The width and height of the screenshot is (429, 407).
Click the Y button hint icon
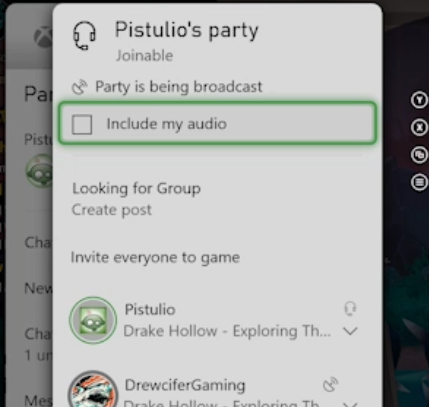[419, 100]
